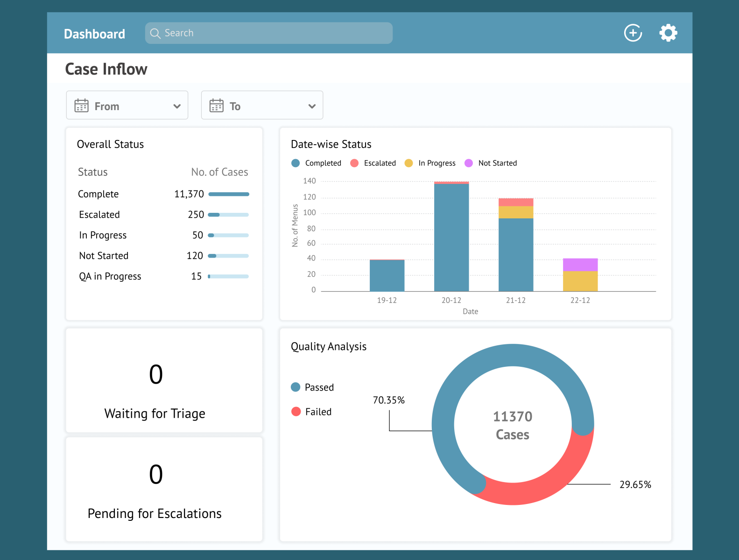Viewport: 739px width, 560px height.
Task: Click the '11370 Cases' donut center
Action: pyautogui.click(x=513, y=425)
